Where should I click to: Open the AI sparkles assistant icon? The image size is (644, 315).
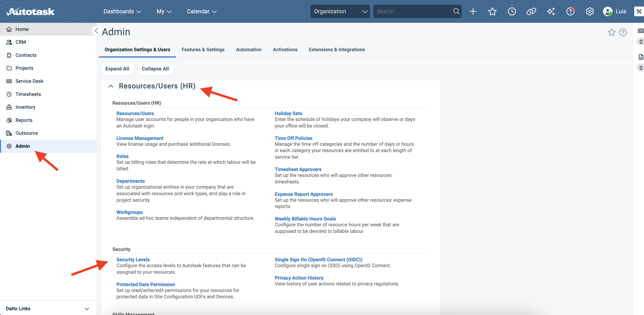[551, 11]
